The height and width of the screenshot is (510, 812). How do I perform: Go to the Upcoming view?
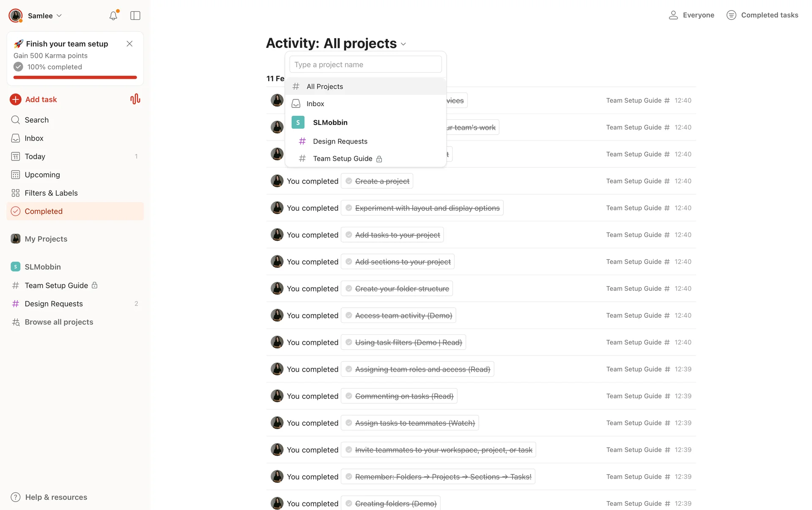pyautogui.click(x=42, y=175)
